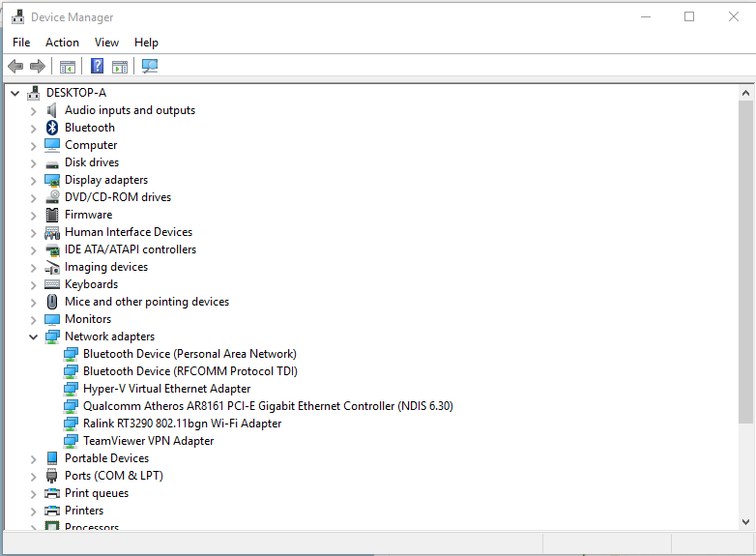Expand the Bluetooth category chevron
Screen dimensions: 756x556
[x=33, y=129]
